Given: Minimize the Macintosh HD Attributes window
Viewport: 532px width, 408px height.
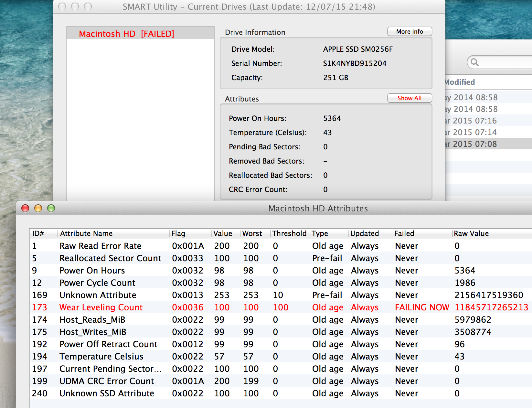Looking at the screenshot, I should point(38,209).
